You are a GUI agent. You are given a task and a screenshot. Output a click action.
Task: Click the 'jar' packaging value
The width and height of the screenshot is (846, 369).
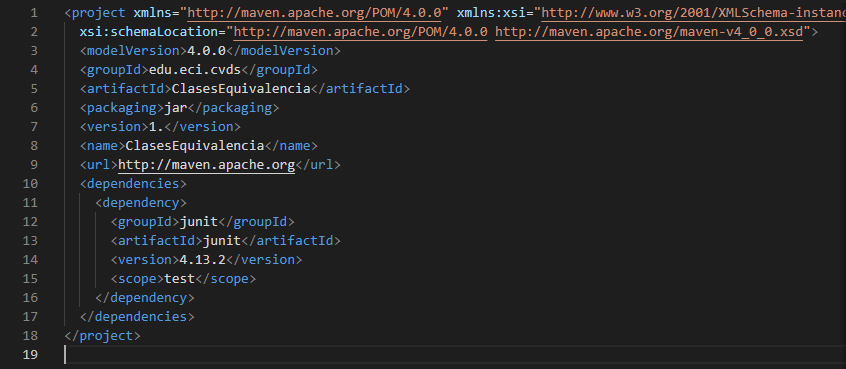(176, 108)
